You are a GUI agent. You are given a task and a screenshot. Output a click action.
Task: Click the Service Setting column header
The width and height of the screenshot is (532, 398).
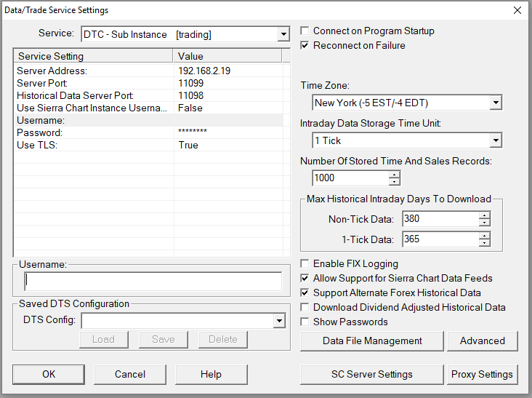point(94,56)
